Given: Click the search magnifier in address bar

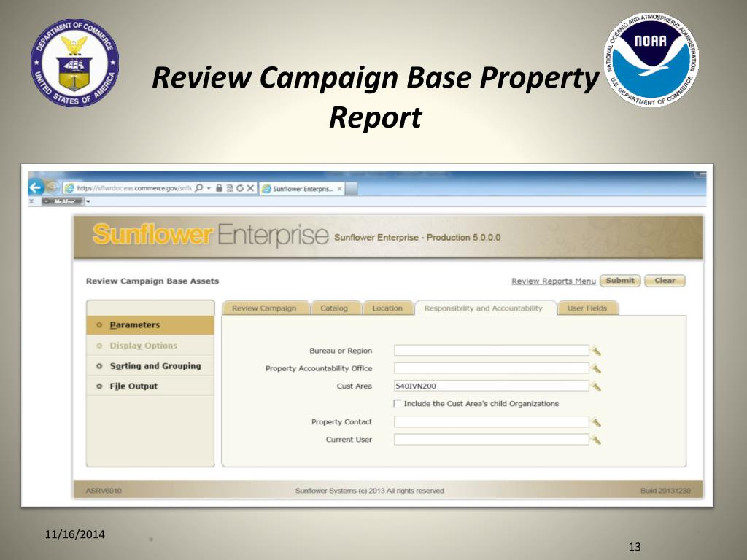Looking at the screenshot, I should (x=198, y=188).
